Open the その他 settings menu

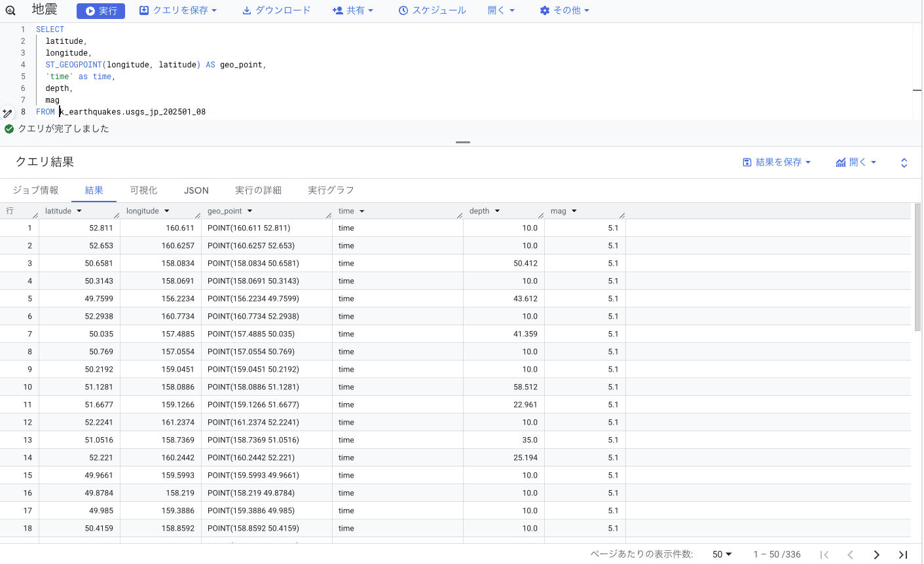coord(564,10)
